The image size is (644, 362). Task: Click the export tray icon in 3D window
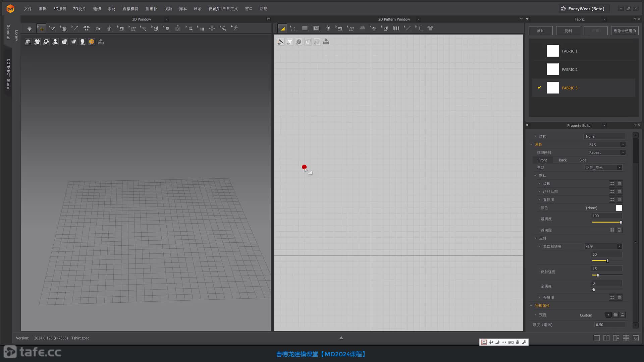coord(101,42)
